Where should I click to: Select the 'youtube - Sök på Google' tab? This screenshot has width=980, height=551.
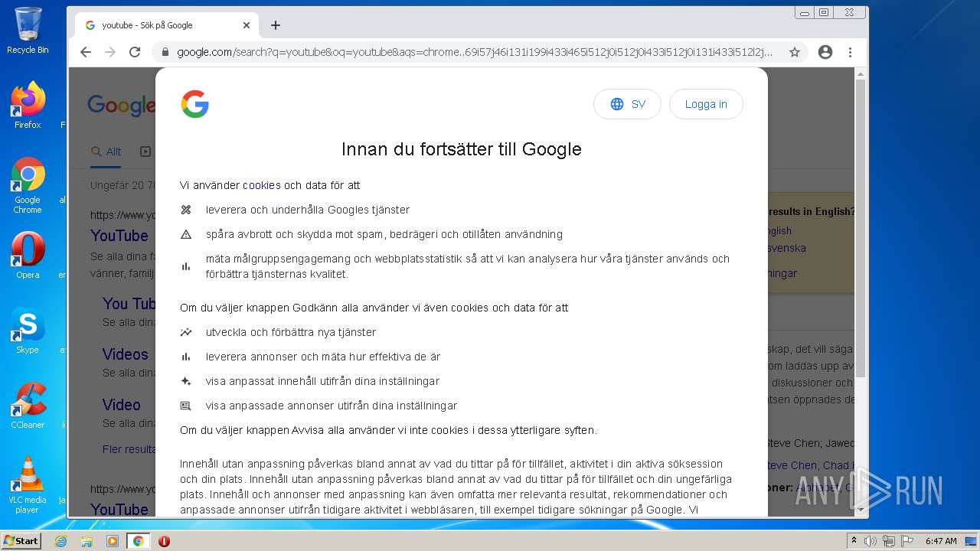pyautogui.click(x=166, y=25)
